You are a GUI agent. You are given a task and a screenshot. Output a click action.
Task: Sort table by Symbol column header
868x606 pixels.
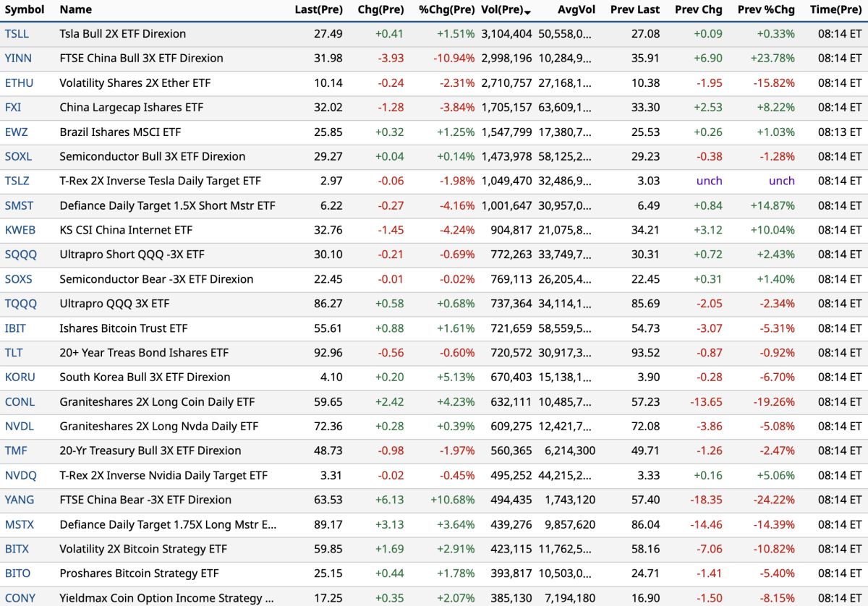coord(25,10)
